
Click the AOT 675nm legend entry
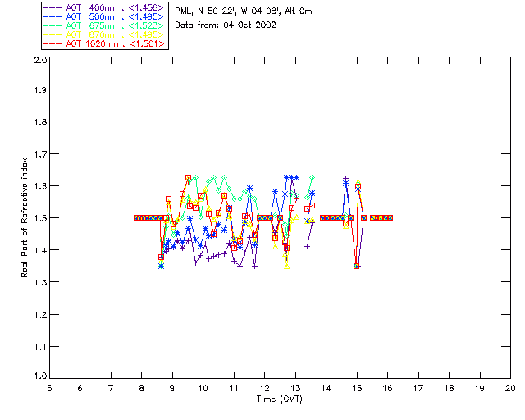point(104,25)
